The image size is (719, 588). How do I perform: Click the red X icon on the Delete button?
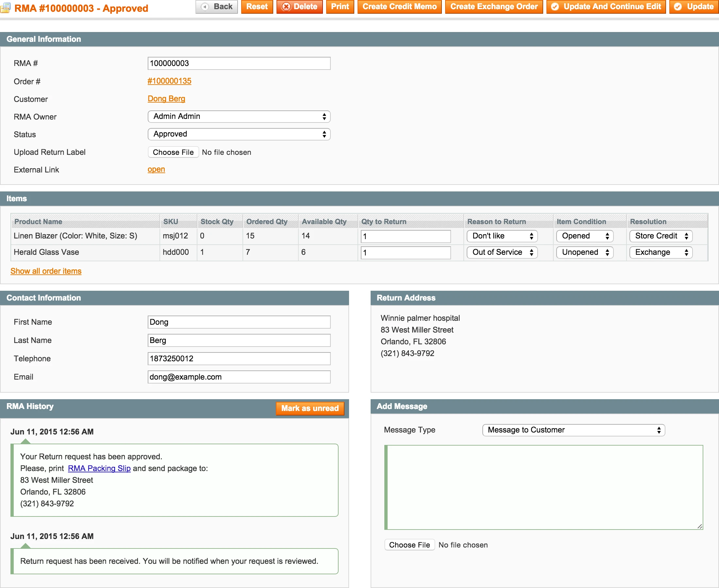286,7
